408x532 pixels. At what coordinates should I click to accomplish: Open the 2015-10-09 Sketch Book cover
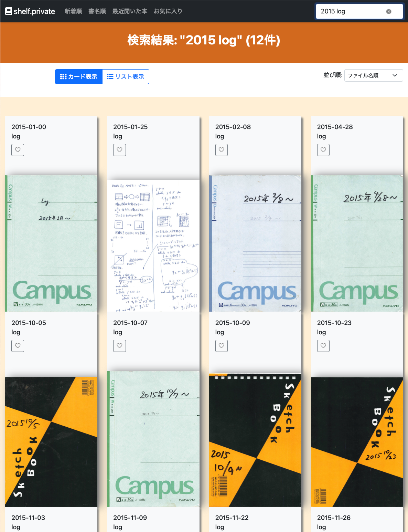tap(255, 440)
